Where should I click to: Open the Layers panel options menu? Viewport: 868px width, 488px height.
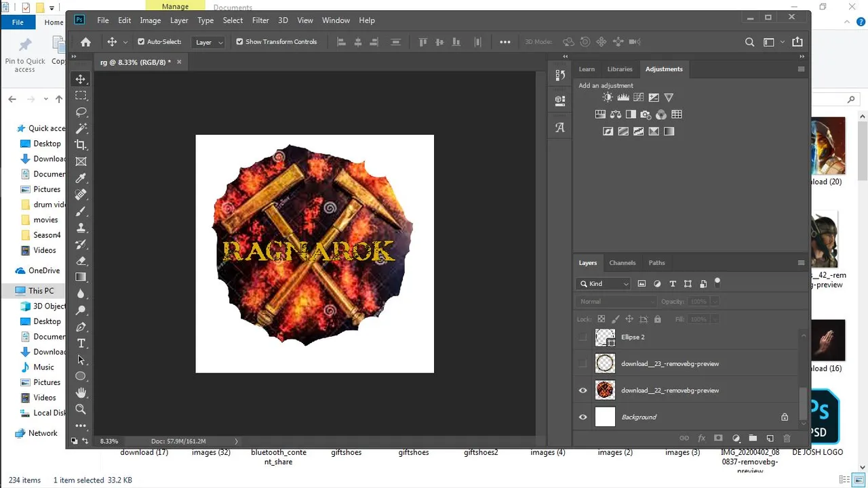(x=801, y=263)
